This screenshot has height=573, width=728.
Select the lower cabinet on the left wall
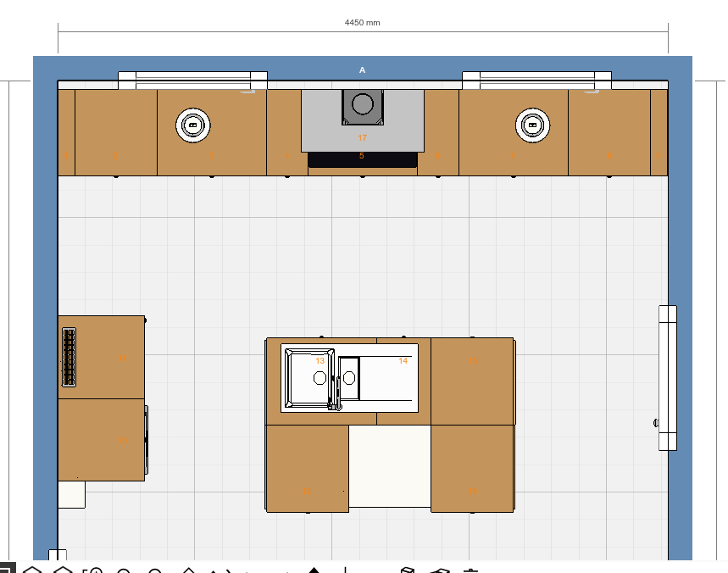tap(100, 440)
